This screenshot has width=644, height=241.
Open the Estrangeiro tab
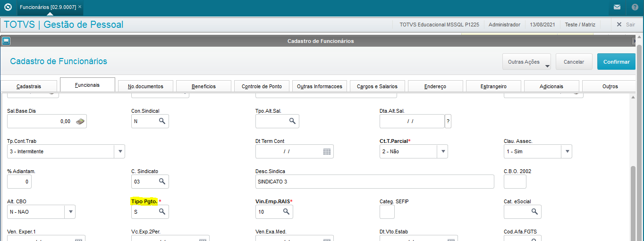click(x=493, y=86)
